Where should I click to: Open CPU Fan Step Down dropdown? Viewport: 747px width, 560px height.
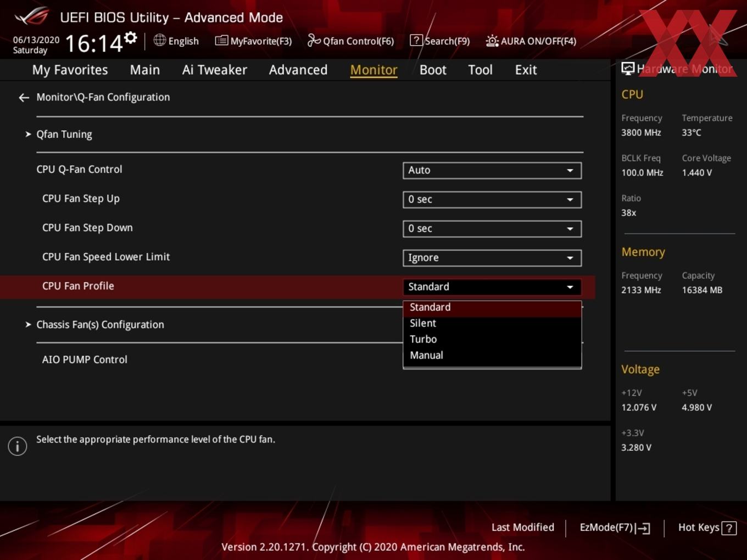coord(492,228)
